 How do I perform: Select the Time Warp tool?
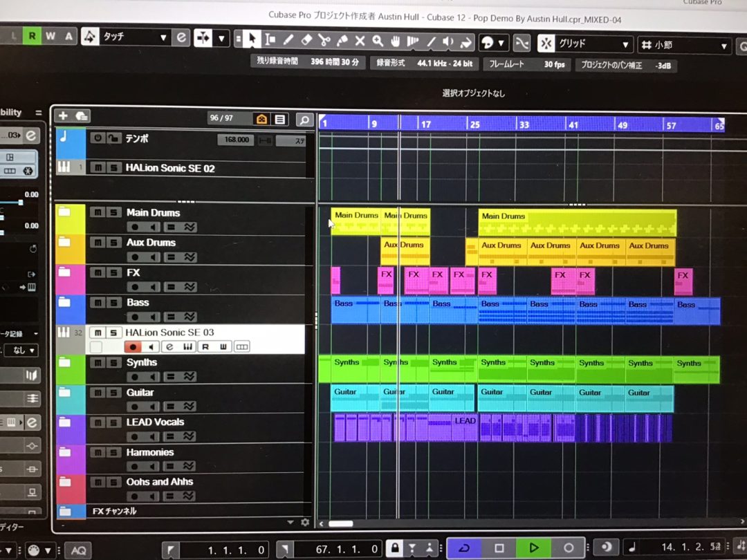pos(412,42)
